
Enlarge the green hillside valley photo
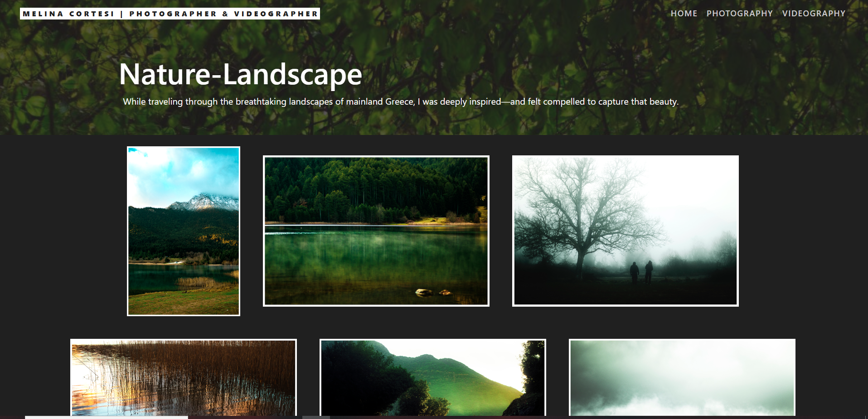[x=432, y=377]
